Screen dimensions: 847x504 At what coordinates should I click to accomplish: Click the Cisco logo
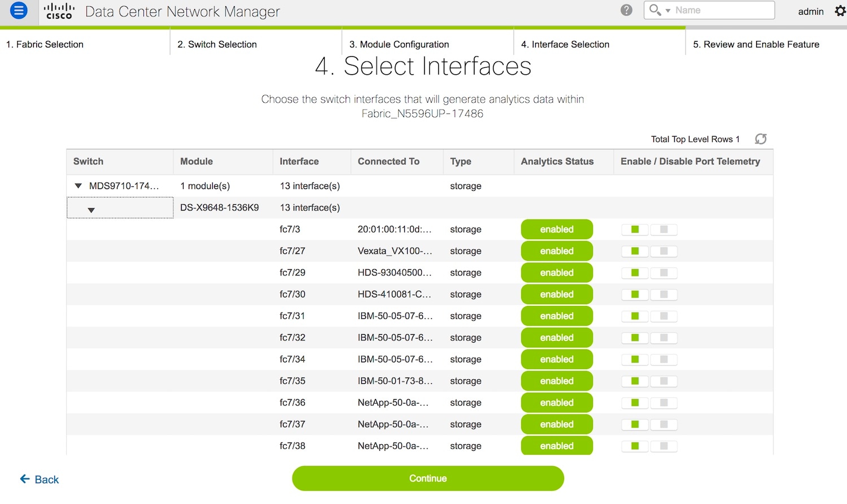coord(59,11)
